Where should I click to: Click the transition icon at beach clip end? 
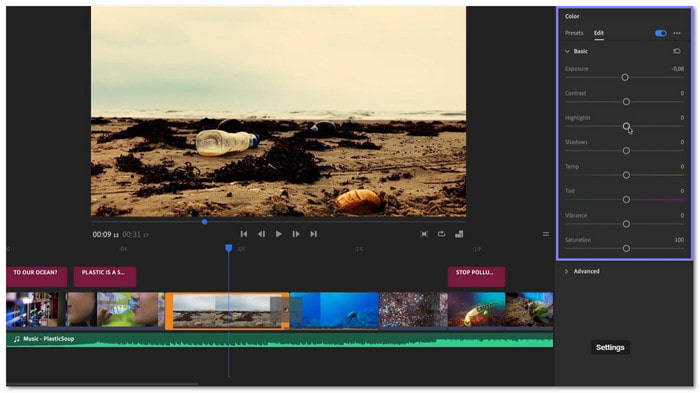tap(286, 309)
